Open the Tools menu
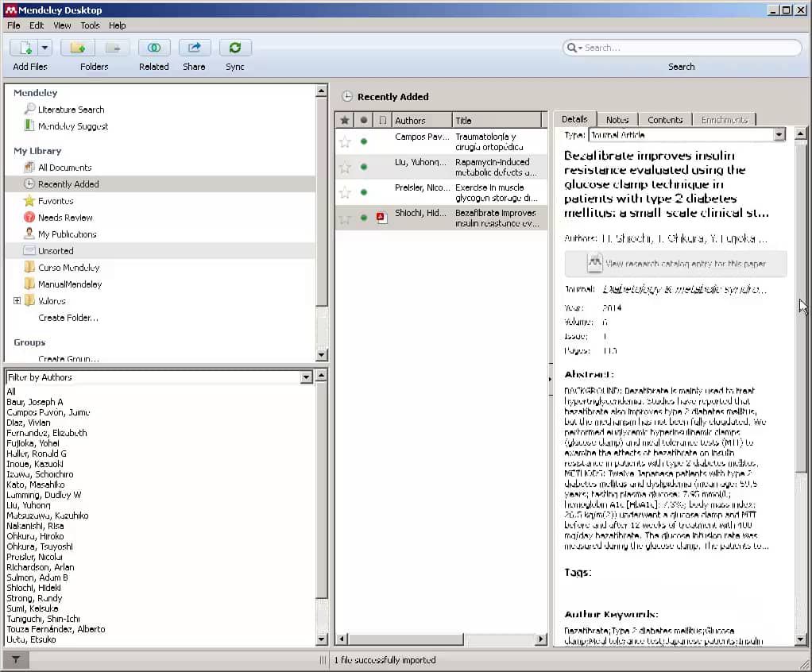The image size is (812, 672). click(90, 25)
